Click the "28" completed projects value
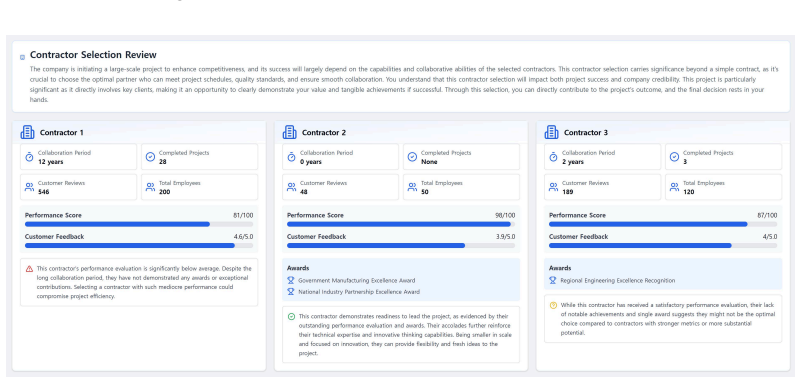This screenshot has height=383, width=801. point(162,162)
